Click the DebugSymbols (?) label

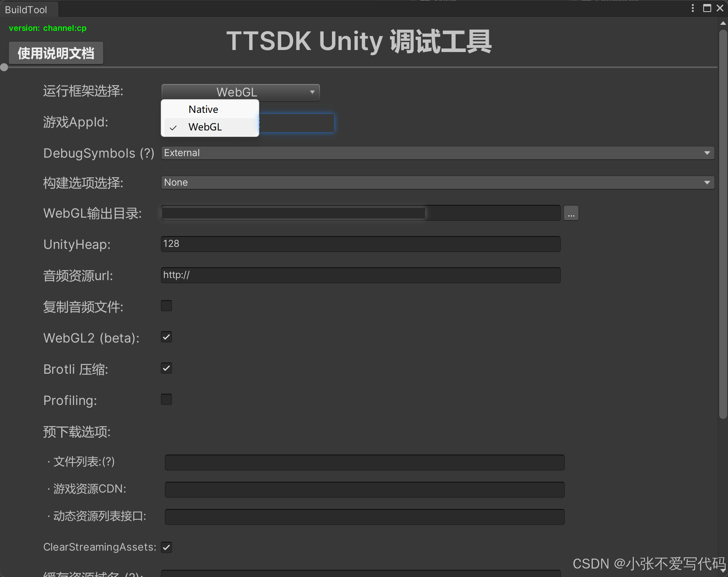click(99, 153)
